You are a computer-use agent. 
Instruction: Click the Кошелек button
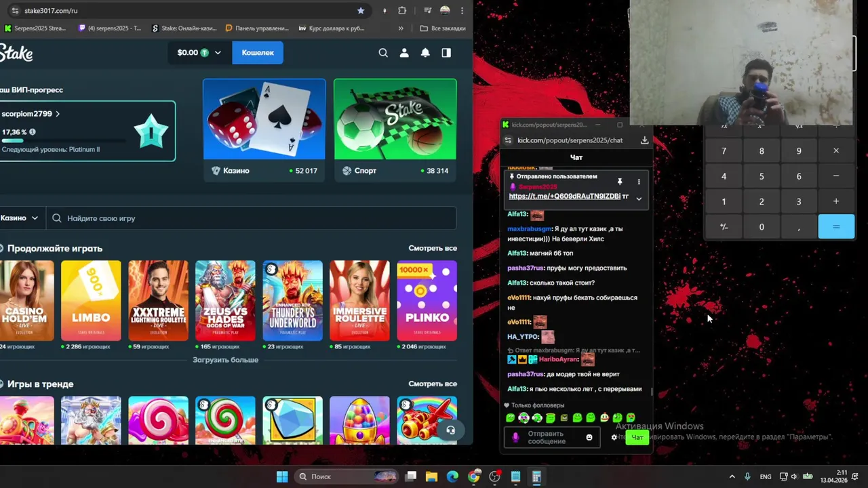258,53
